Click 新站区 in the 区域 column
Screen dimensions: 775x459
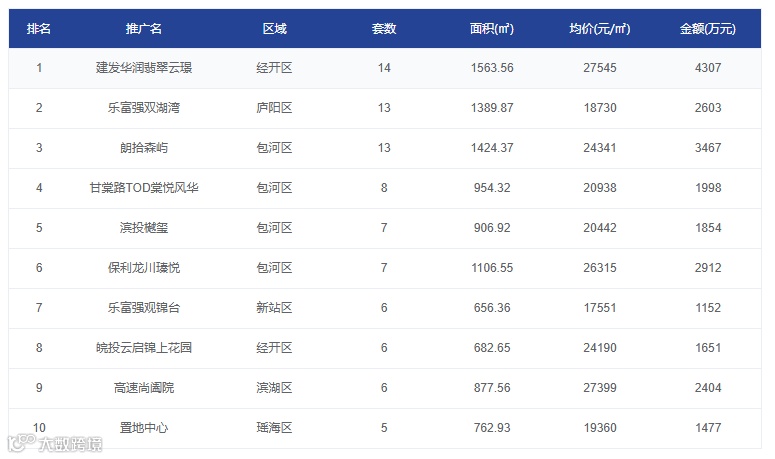[x=274, y=308]
